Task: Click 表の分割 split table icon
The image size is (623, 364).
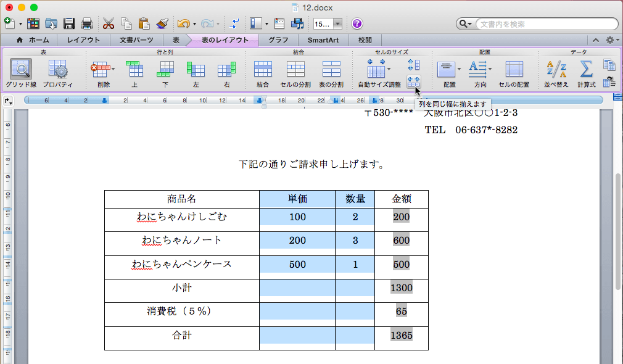Action: click(331, 69)
